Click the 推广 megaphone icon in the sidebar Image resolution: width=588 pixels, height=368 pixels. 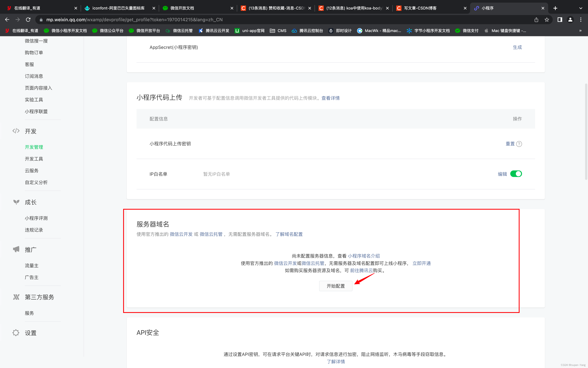tap(16, 249)
